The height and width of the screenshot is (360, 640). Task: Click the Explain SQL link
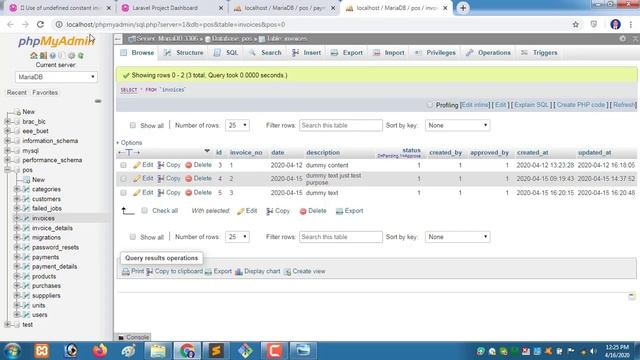(531, 104)
